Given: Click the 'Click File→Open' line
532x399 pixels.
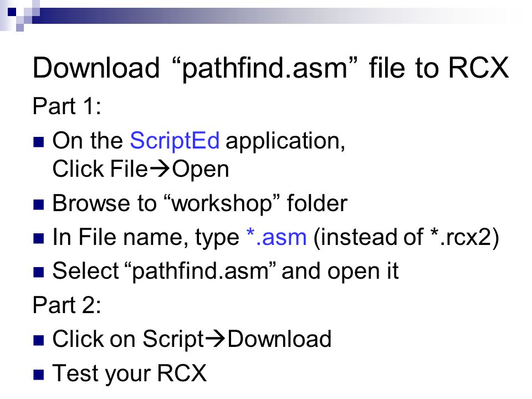Looking at the screenshot, I should tap(141, 169).
